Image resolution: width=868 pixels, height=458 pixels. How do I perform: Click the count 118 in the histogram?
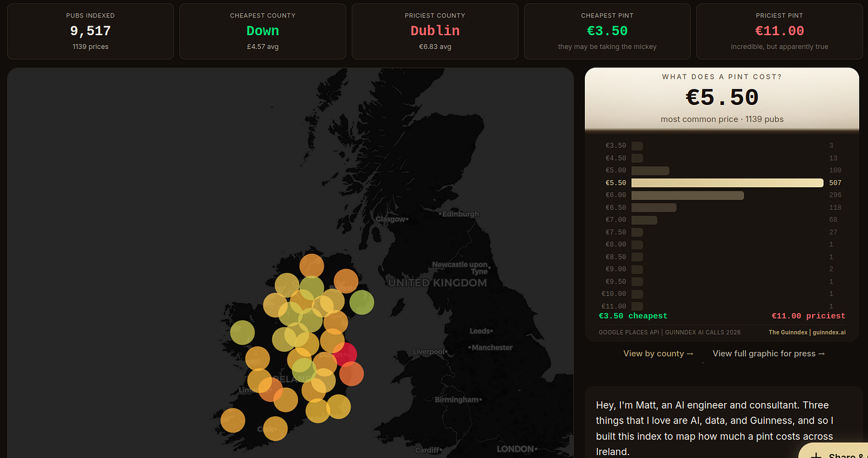coord(835,208)
